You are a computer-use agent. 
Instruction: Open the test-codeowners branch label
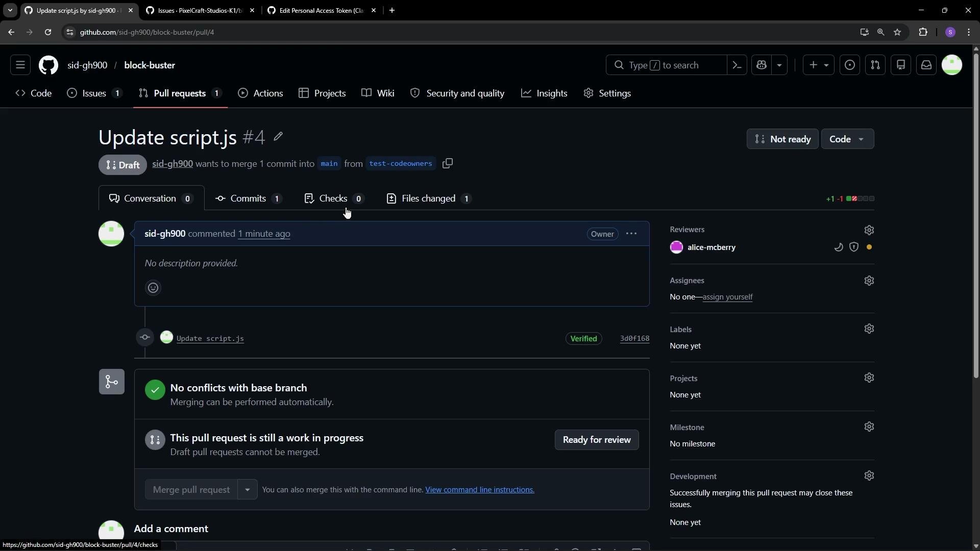coord(401,164)
